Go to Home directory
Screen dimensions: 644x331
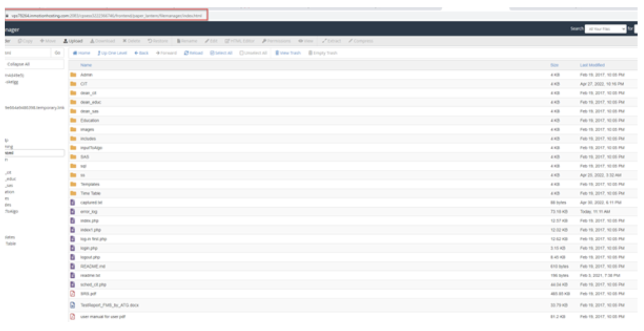(x=81, y=53)
